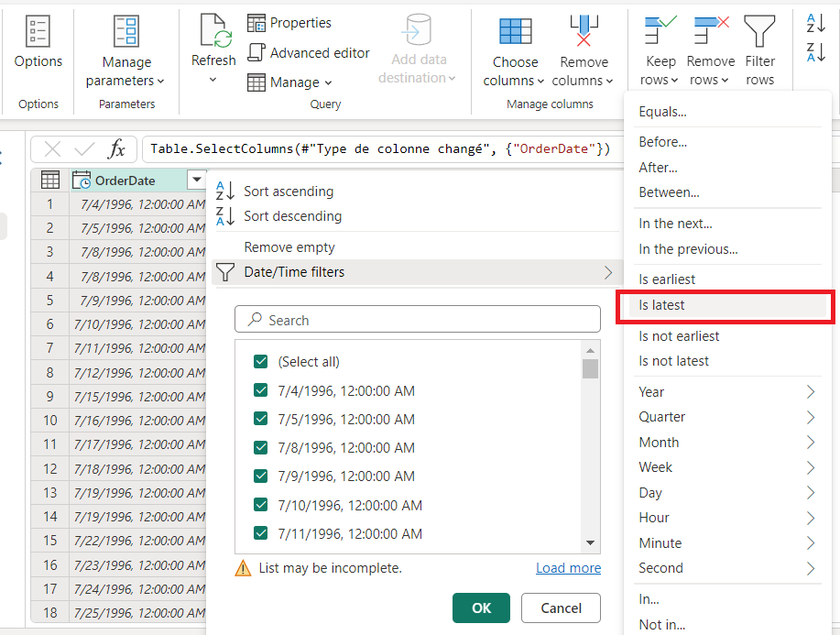The image size is (840, 635).
Task: Toggle the (Select all) checkbox
Action: point(261,361)
